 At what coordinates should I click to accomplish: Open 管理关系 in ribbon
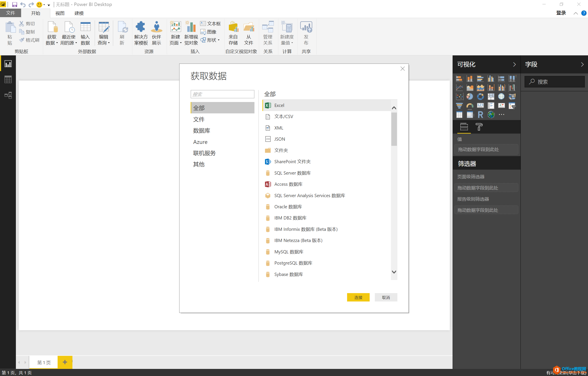coord(268,33)
